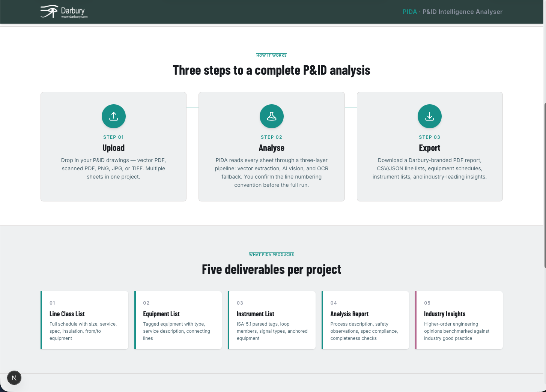Click the 'Analyse' step heading
Screen dimensions: 546x392
272,148
